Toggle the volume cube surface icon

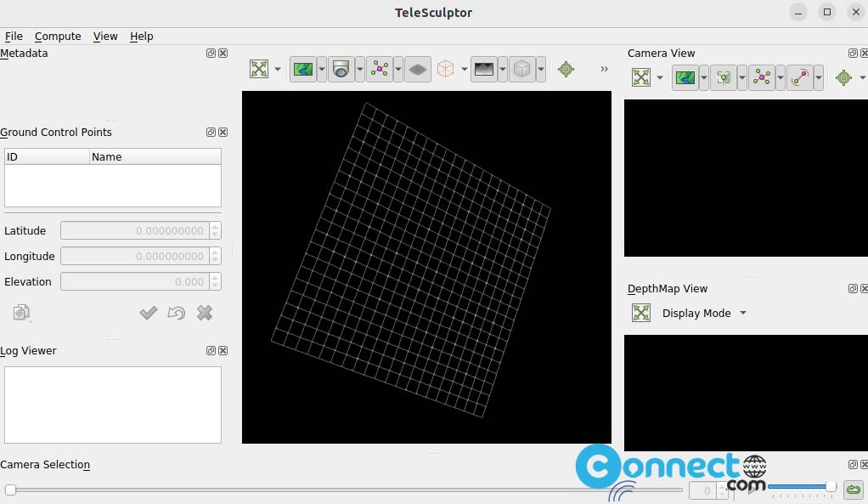[x=522, y=69]
